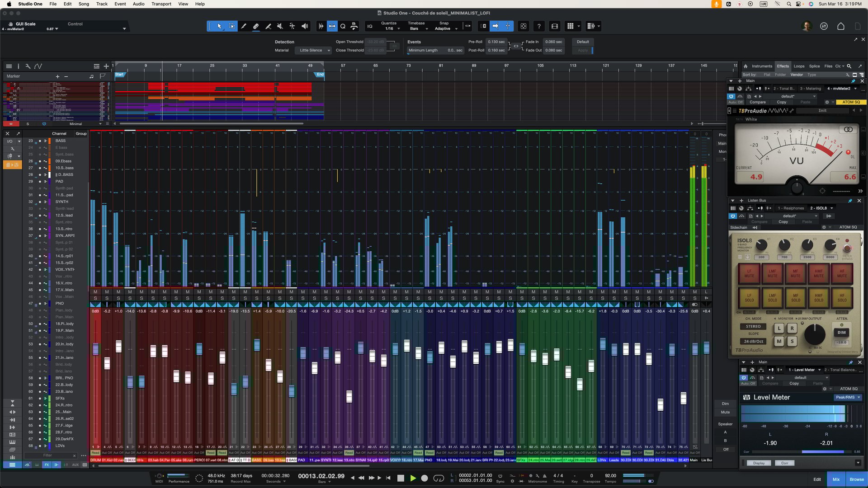Image resolution: width=868 pixels, height=488 pixels.
Task: Click the Main output channel fader
Action: point(695,349)
